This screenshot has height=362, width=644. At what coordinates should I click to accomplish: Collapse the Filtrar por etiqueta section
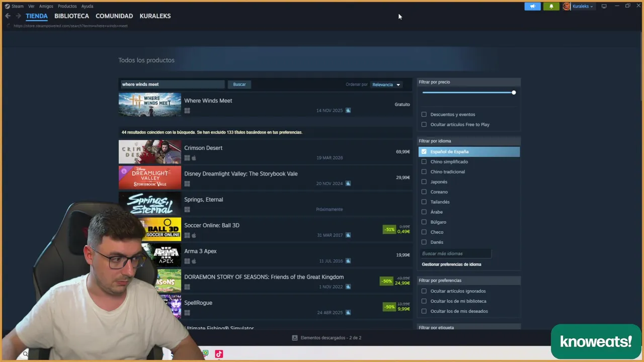click(x=469, y=327)
